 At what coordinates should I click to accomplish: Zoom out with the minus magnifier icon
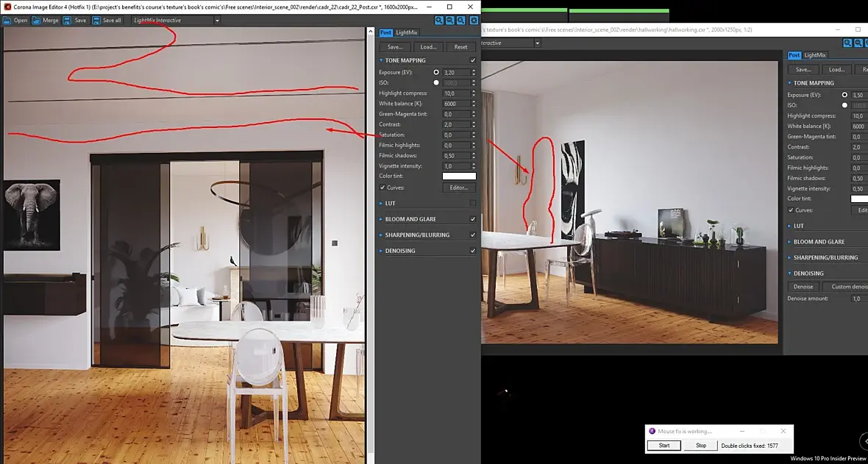click(x=450, y=21)
